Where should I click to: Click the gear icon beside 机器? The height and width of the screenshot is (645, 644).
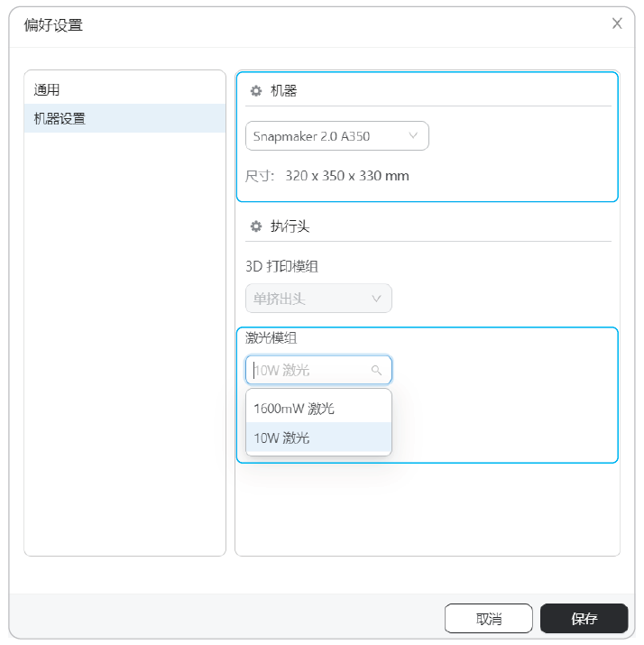[x=256, y=91]
